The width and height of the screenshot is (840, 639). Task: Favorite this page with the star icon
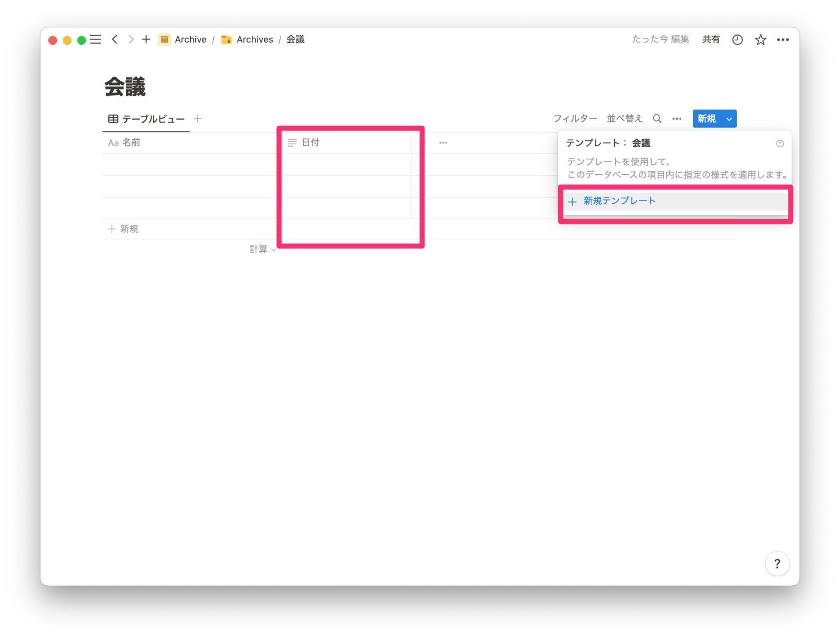pyautogui.click(x=760, y=40)
